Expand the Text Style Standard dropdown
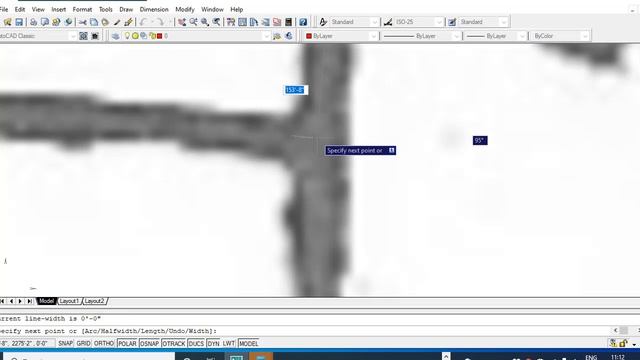Screen dimensions: 640x360 point(375,22)
